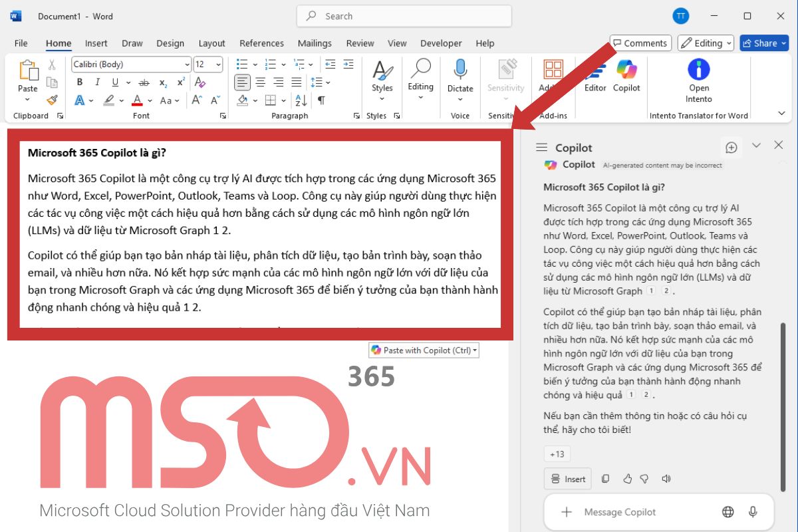Show the +13 references button
This screenshot has width=798, height=532.
tap(557, 454)
